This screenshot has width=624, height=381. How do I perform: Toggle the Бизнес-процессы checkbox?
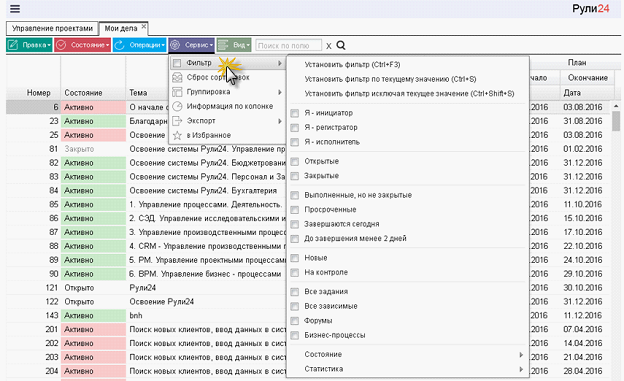click(295, 335)
